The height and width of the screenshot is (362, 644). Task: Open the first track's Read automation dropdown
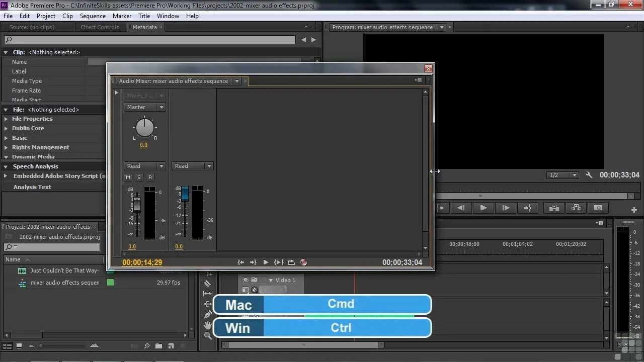pos(144,166)
